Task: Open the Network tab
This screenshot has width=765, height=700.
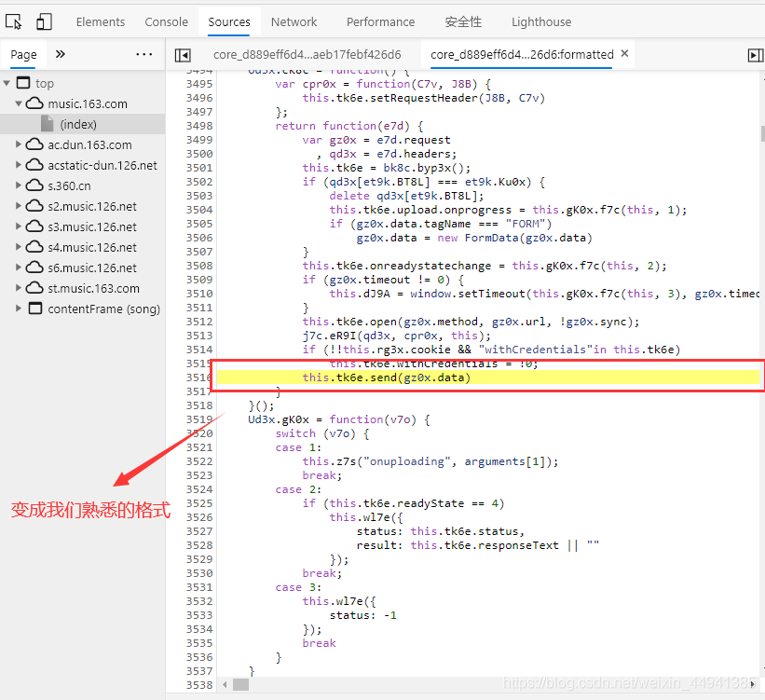Action: (x=294, y=22)
